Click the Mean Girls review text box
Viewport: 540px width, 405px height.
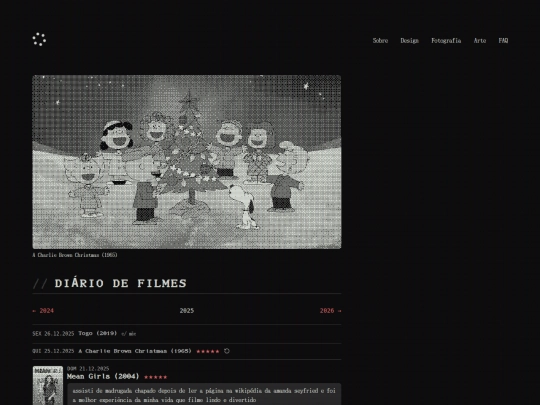pos(204,394)
